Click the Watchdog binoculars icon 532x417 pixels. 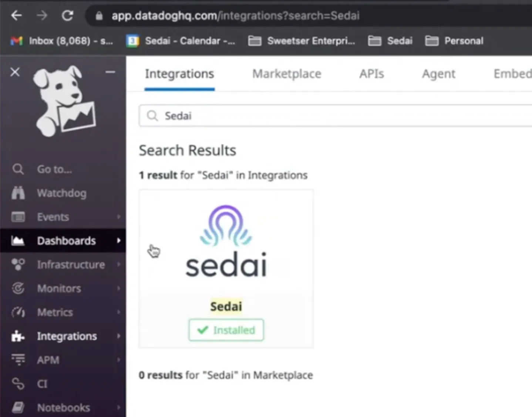(x=18, y=193)
